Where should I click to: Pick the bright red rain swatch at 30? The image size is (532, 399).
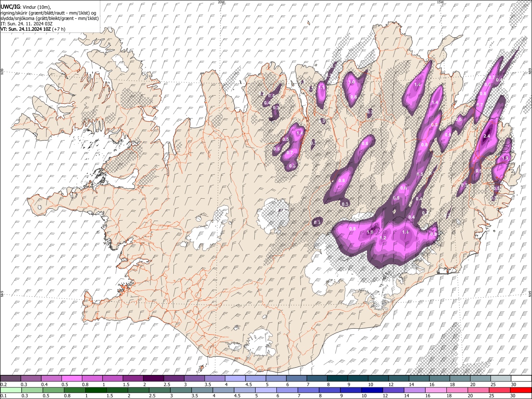point(522,390)
